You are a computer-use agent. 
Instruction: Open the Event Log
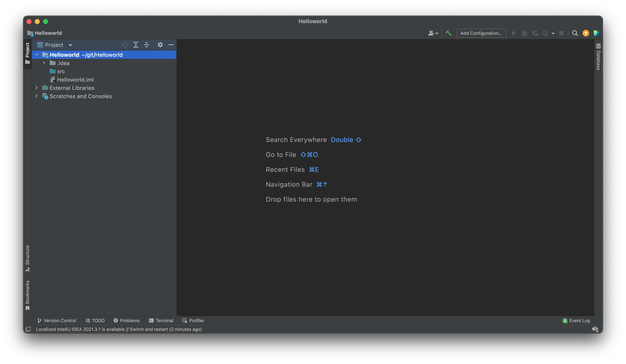pos(576,321)
